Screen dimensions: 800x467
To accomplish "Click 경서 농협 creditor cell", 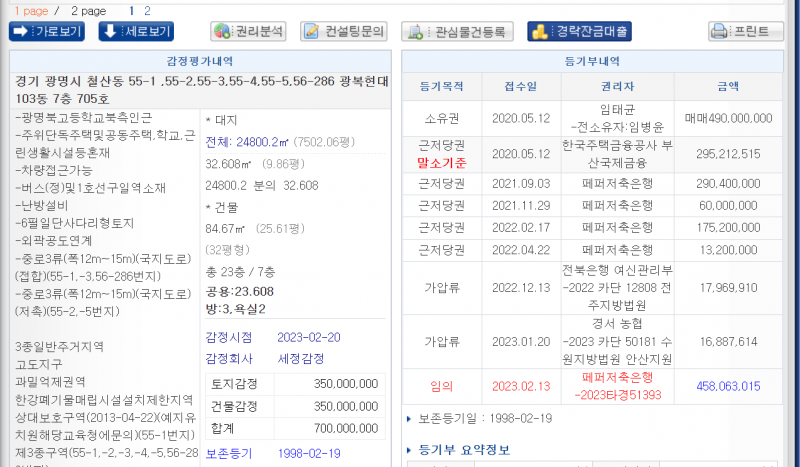I will pyautogui.click(x=617, y=342).
